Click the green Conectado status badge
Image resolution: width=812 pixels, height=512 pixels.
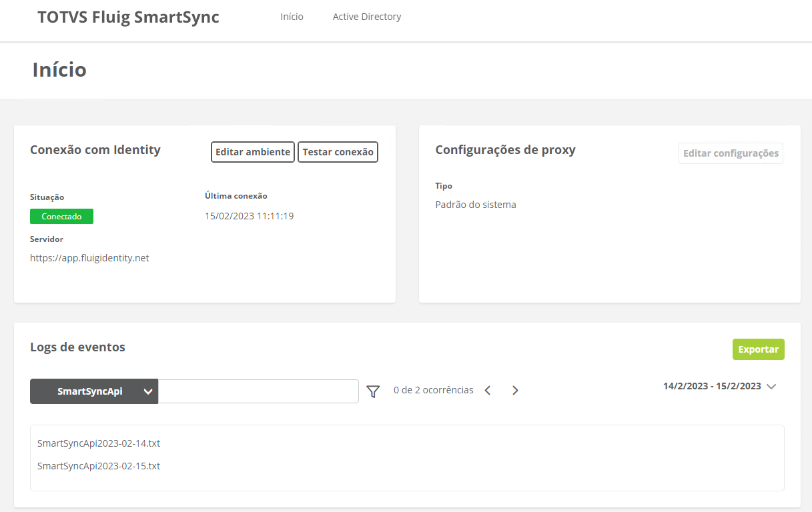click(x=61, y=216)
